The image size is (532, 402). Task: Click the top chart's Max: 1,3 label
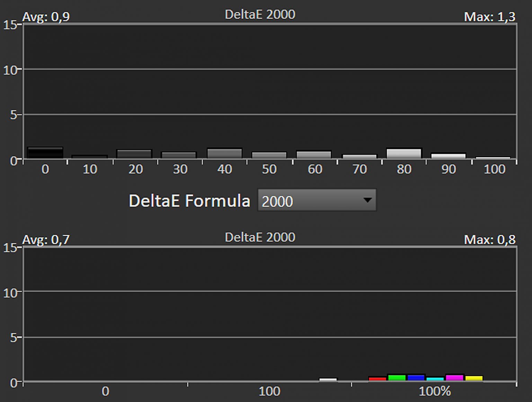click(489, 17)
